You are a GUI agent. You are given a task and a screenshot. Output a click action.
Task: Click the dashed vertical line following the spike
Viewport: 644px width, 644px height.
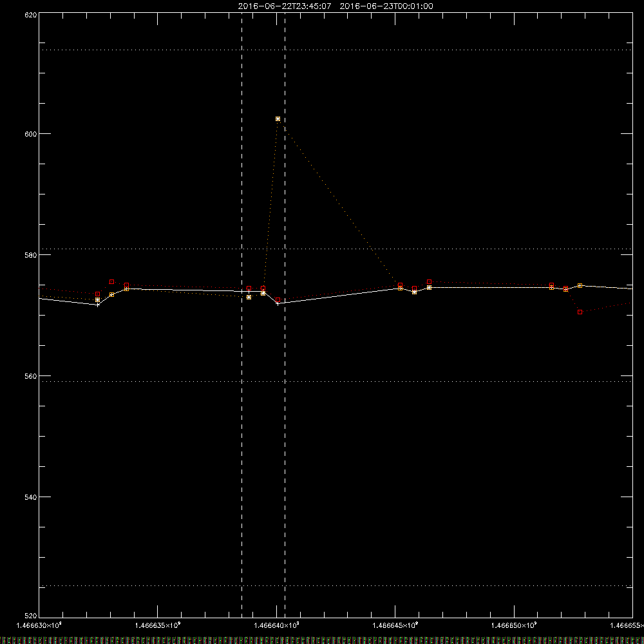[x=285, y=315]
